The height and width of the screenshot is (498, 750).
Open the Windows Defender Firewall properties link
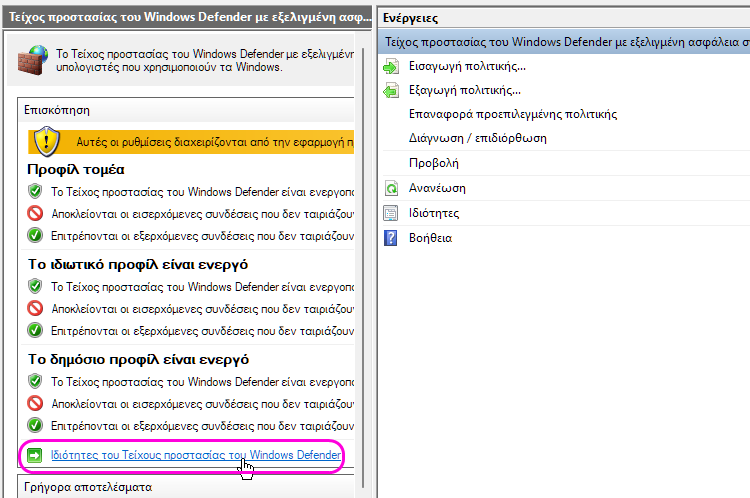pos(196,454)
